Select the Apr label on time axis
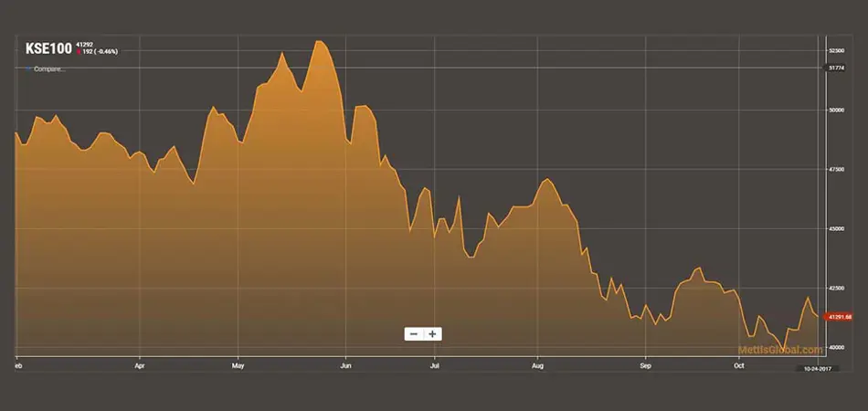The height and width of the screenshot is (411, 868). click(x=139, y=363)
